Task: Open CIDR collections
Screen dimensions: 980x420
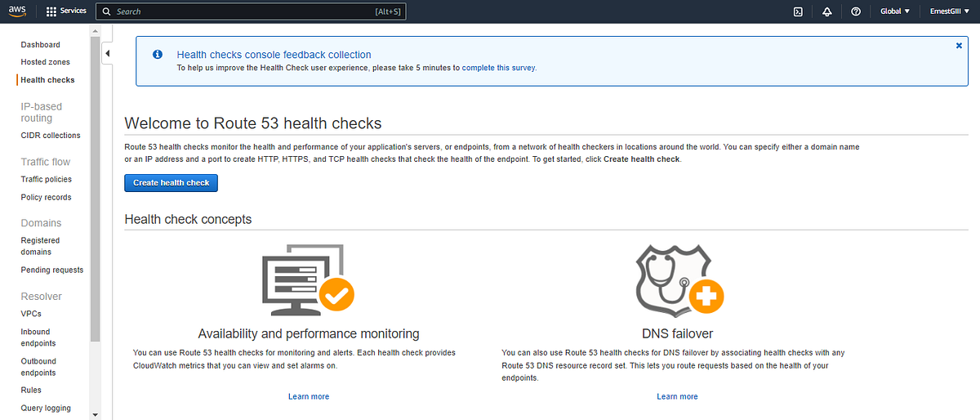Action: pyautogui.click(x=51, y=136)
